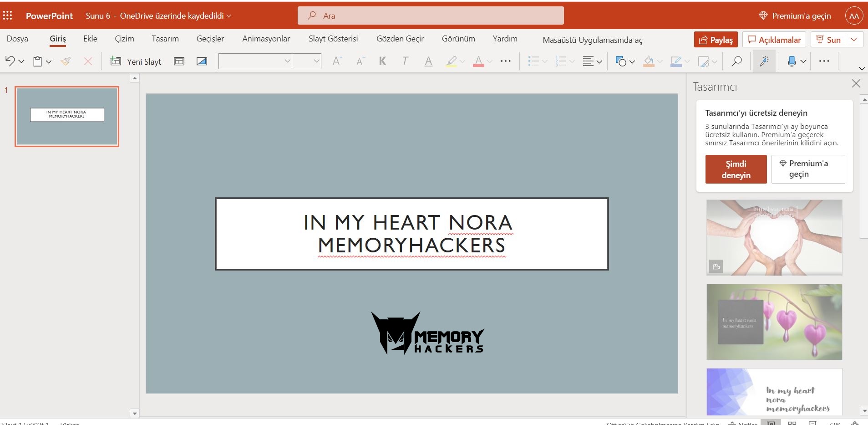Open the Gözden Geçir tab

400,39
